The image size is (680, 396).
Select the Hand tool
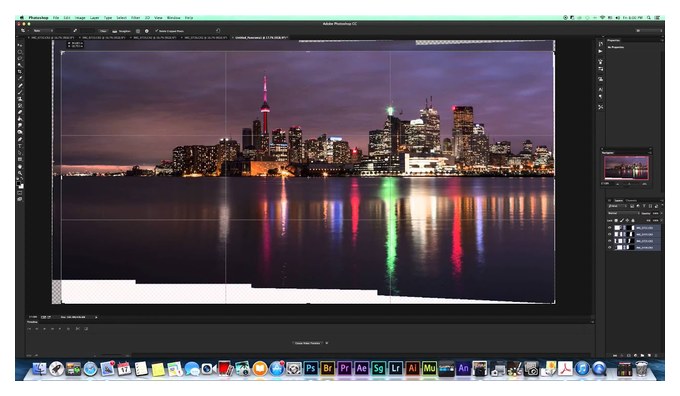pyautogui.click(x=20, y=166)
